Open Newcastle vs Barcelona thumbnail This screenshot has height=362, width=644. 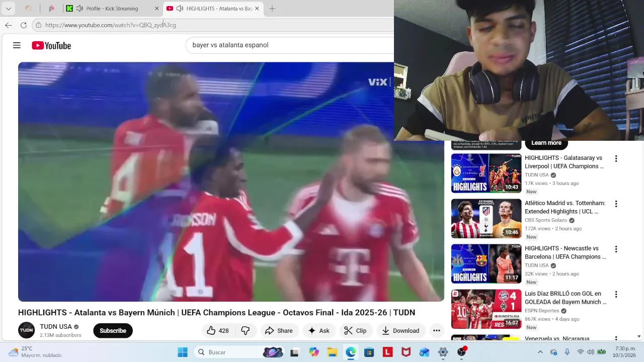coord(486,263)
